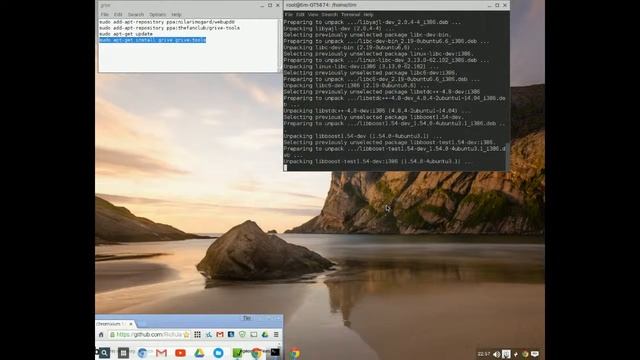The width and height of the screenshot is (640, 360).
Task: Open the volume control in system tray
Action: [496, 354]
